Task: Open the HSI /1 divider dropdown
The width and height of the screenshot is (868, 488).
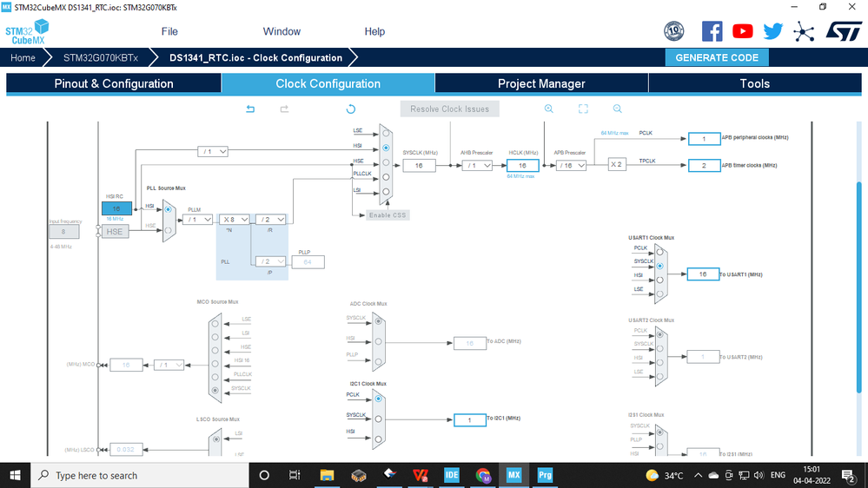Action: (x=213, y=151)
